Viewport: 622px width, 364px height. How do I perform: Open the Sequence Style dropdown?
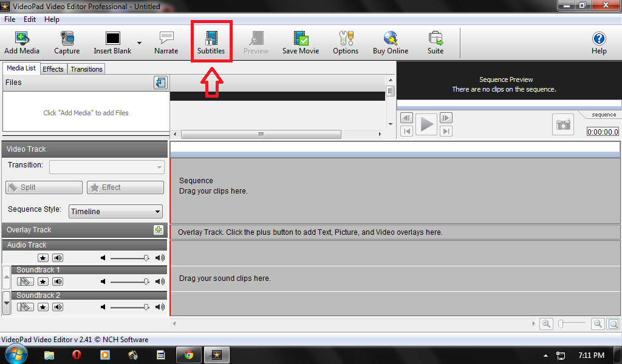pos(115,212)
